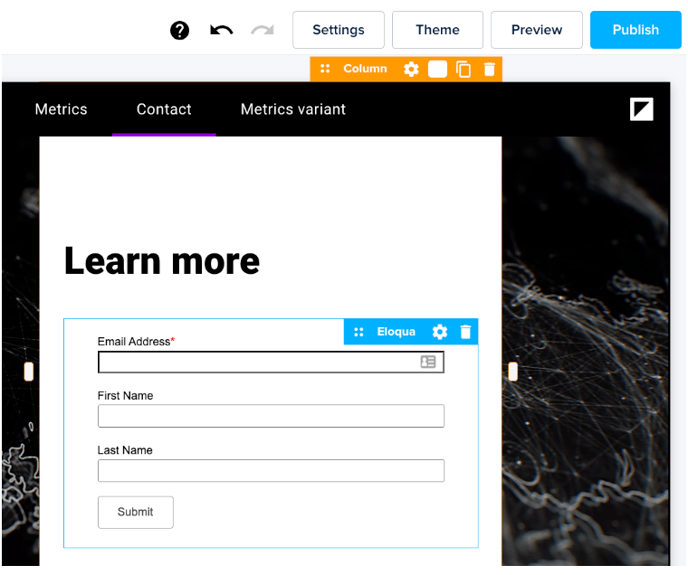
Task: Open Column settings gear
Action: pos(411,69)
